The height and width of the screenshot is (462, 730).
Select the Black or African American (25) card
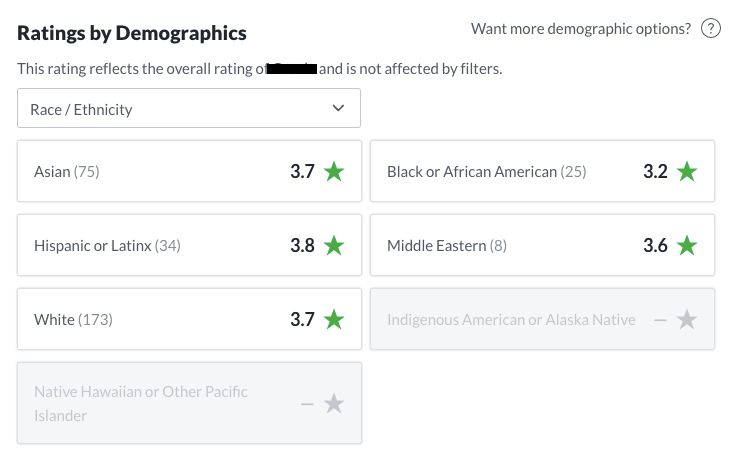[x=542, y=171]
